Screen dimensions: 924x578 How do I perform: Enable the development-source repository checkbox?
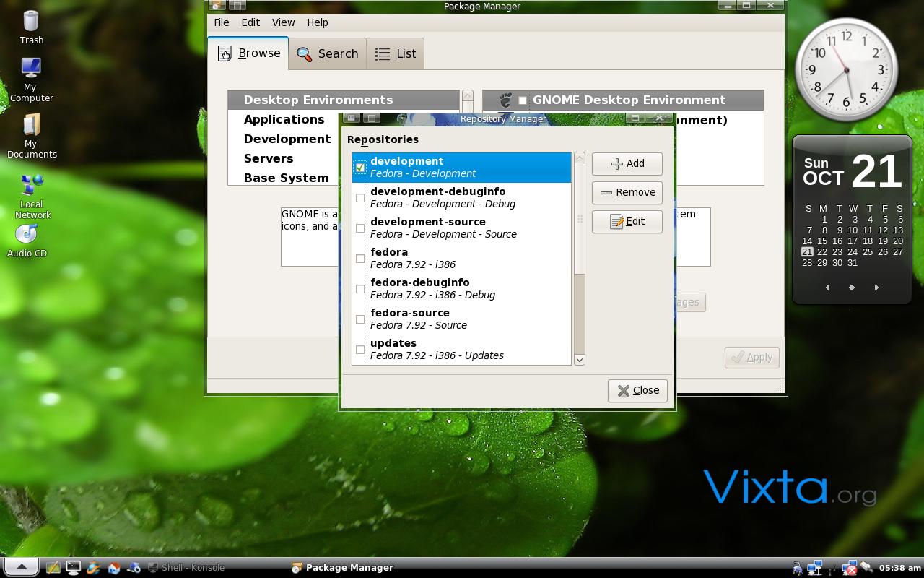click(360, 228)
